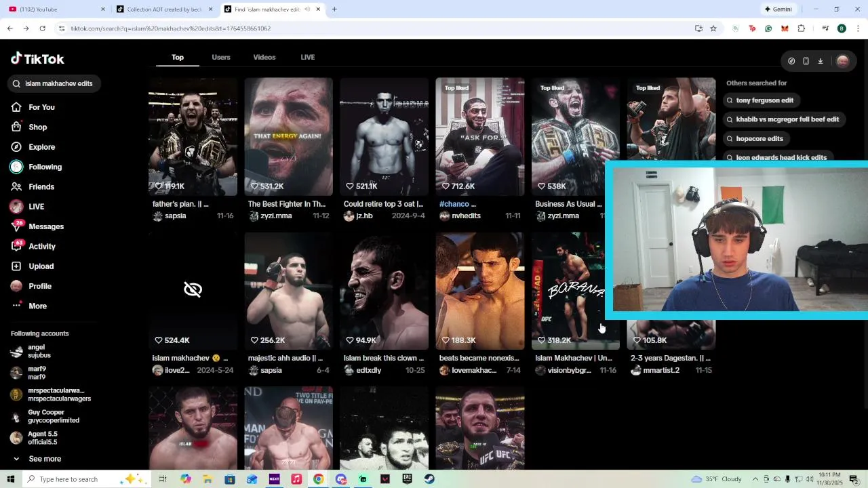Screen dimensions: 868x488
Task: Click the get app phone icon
Action: (806, 61)
